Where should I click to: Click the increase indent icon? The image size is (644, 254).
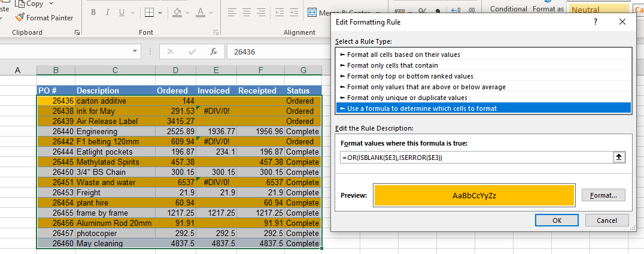point(293,13)
